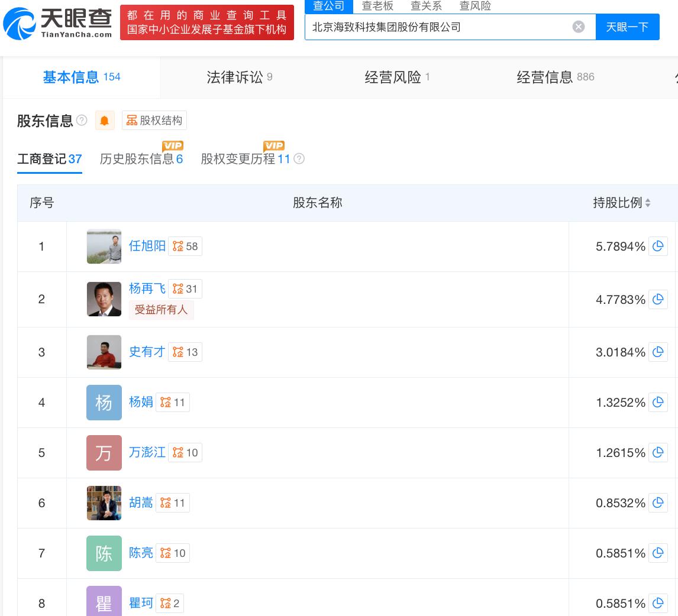Click the 58 related-companies badge beside 任旭阳
This screenshot has height=616, width=678.
pyautogui.click(x=185, y=246)
